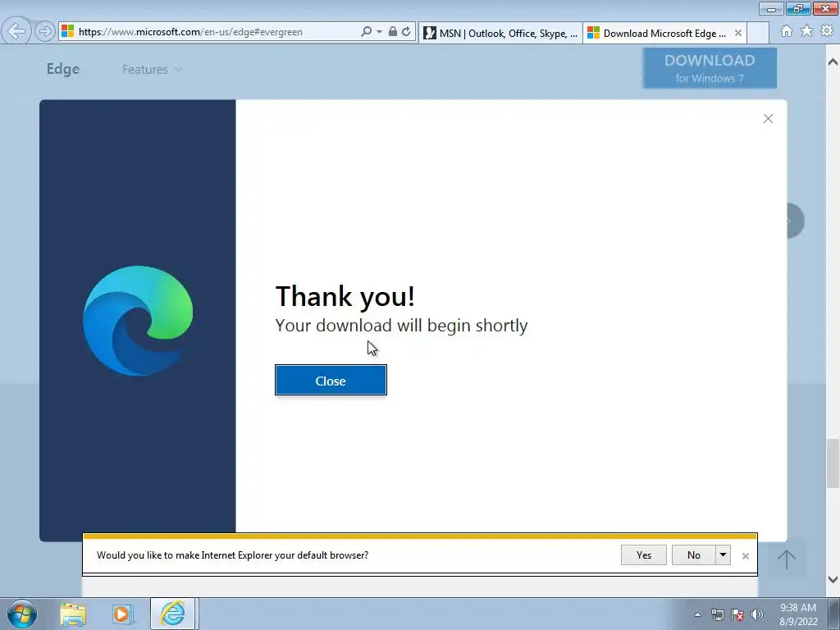Image resolution: width=840 pixels, height=630 pixels.
Task: Dismiss the Thank you dialog with X
Action: coord(768,118)
